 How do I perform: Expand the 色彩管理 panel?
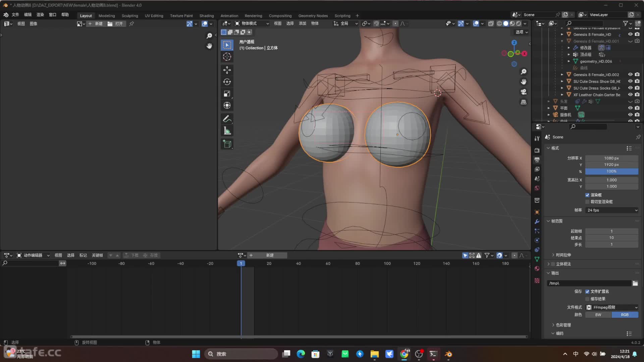pyautogui.click(x=563, y=325)
